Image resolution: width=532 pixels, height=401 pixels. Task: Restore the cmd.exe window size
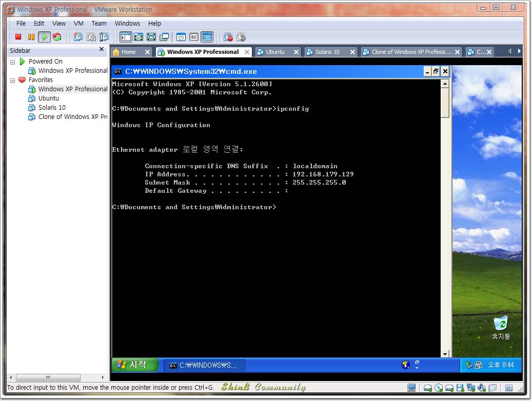[436, 71]
